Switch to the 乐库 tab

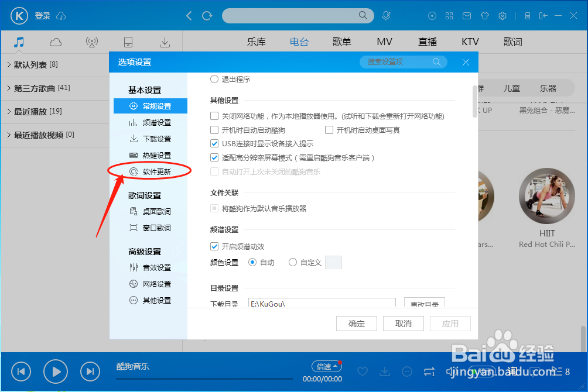click(257, 42)
